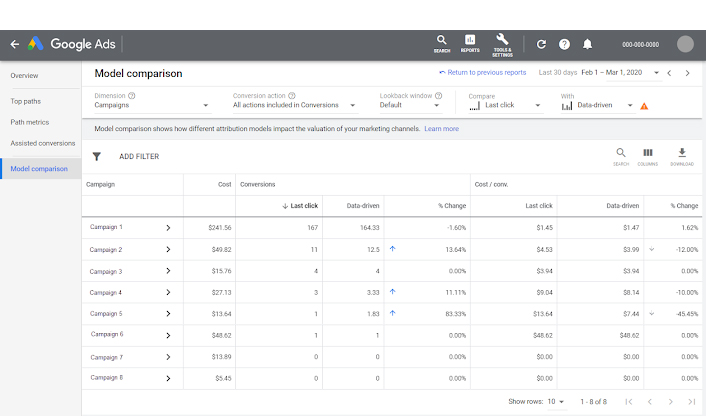This screenshot has height=416, width=706.
Task: Open the help question mark icon
Action: pyautogui.click(x=564, y=44)
